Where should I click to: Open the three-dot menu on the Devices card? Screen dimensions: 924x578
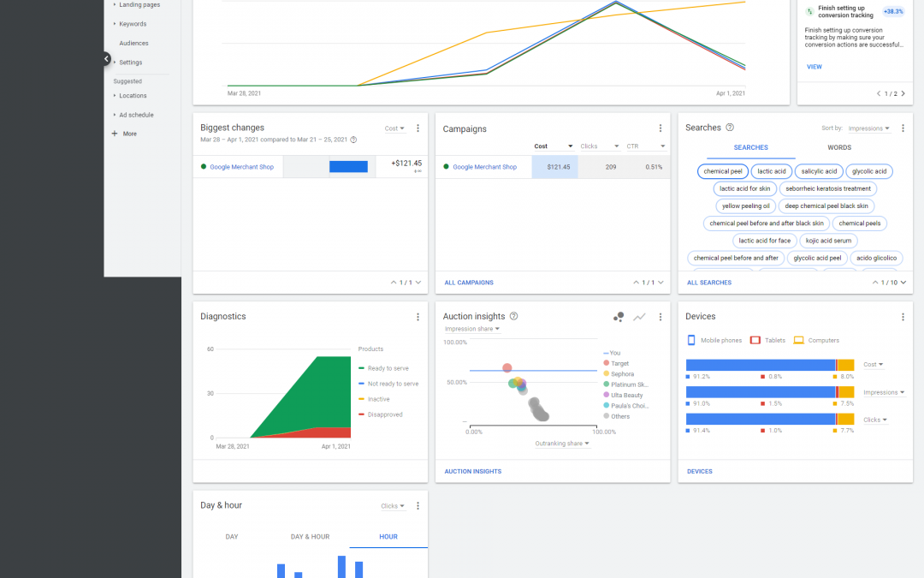[903, 316]
